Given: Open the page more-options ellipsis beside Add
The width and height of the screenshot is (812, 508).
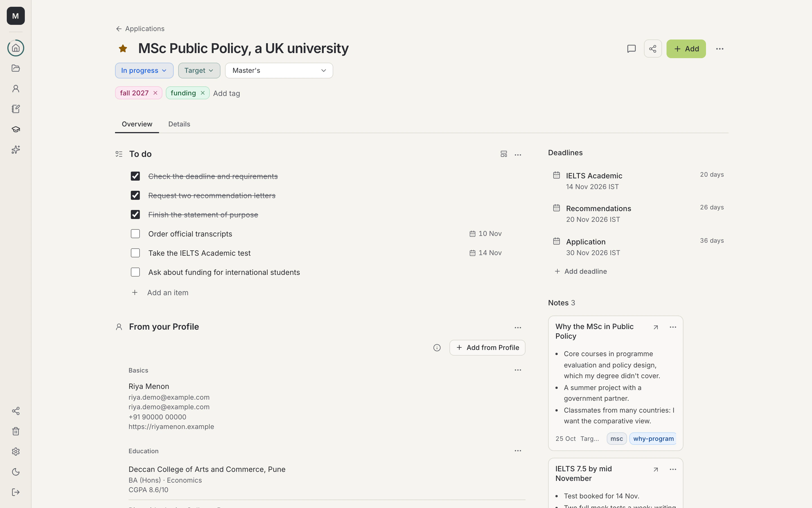Looking at the screenshot, I should tap(720, 49).
